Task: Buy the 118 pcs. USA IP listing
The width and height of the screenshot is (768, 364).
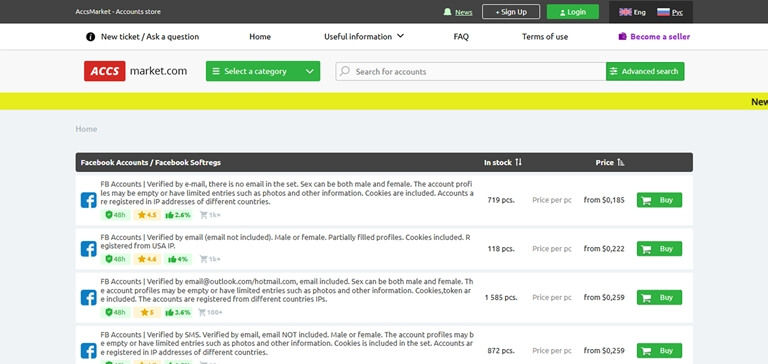Action: (659, 249)
